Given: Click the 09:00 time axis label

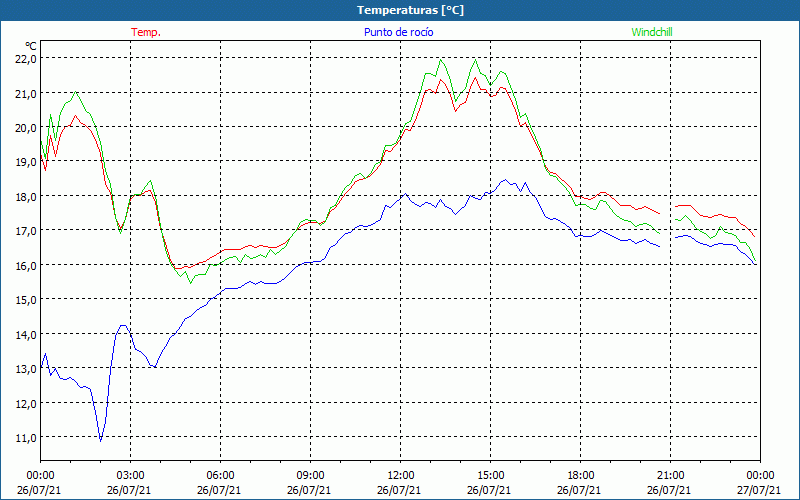Looking at the screenshot, I should click(x=310, y=476).
